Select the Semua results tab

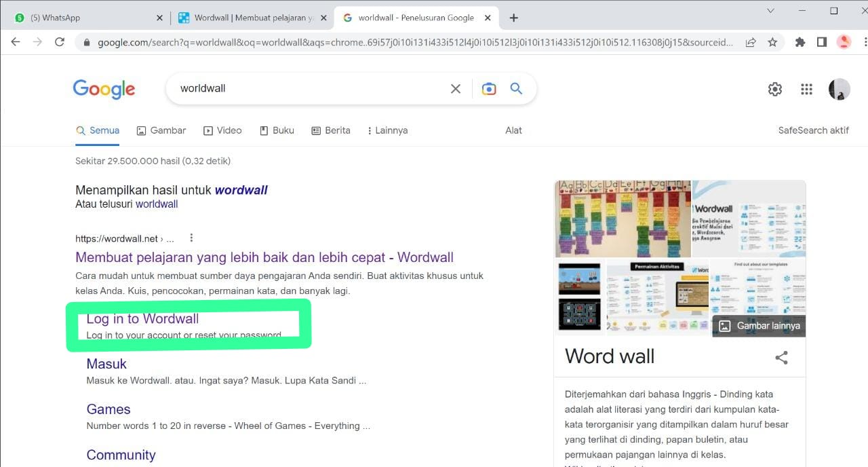pyautogui.click(x=98, y=130)
